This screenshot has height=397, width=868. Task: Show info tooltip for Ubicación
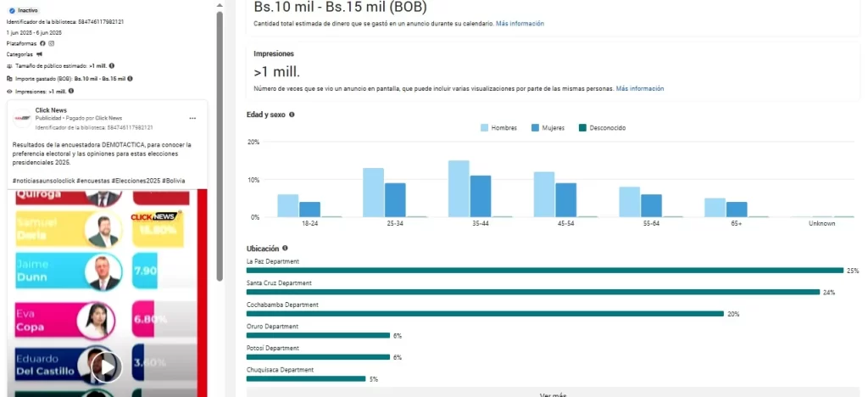(x=285, y=249)
